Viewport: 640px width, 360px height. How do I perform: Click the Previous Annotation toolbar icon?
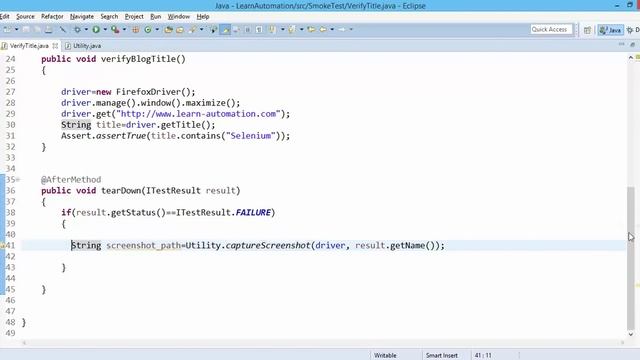pos(291,29)
